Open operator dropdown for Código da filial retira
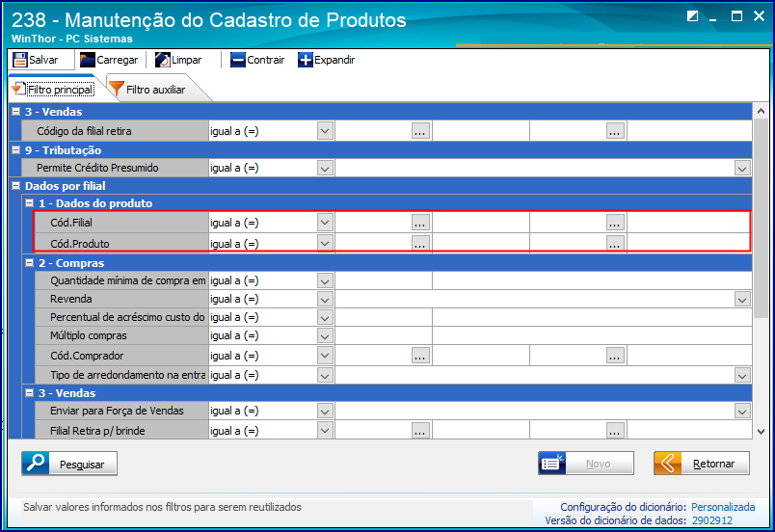This screenshot has width=775, height=532. point(325,131)
